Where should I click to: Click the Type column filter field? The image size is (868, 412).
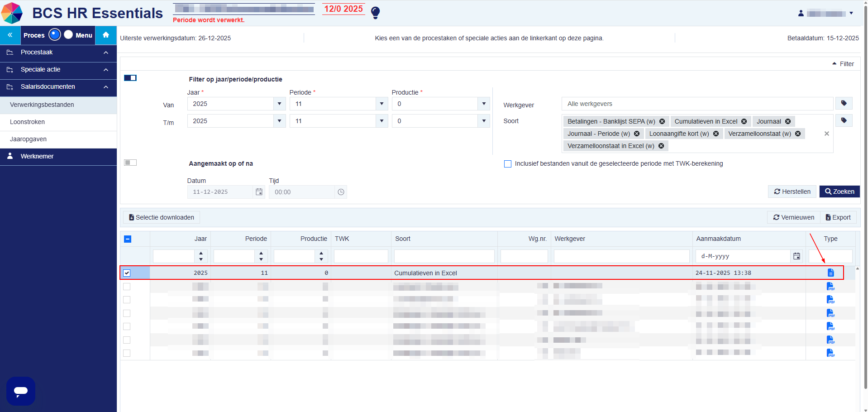click(x=830, y=256)
